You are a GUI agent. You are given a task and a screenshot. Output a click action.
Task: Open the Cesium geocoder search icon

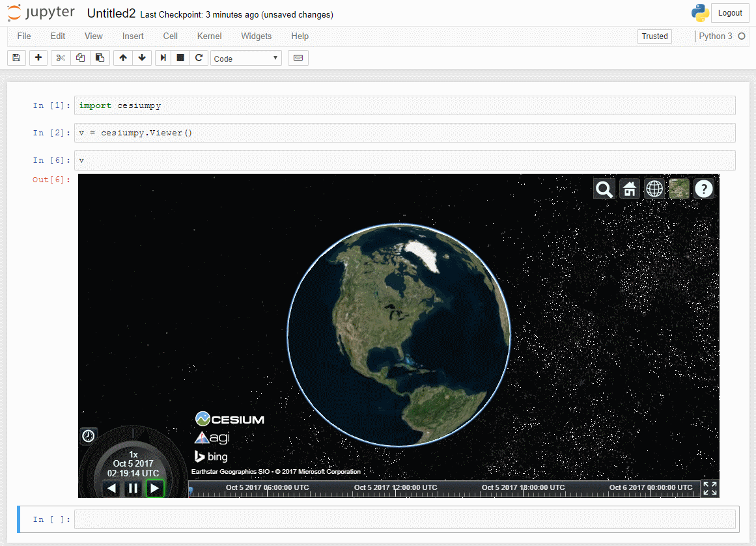[604, 189]
